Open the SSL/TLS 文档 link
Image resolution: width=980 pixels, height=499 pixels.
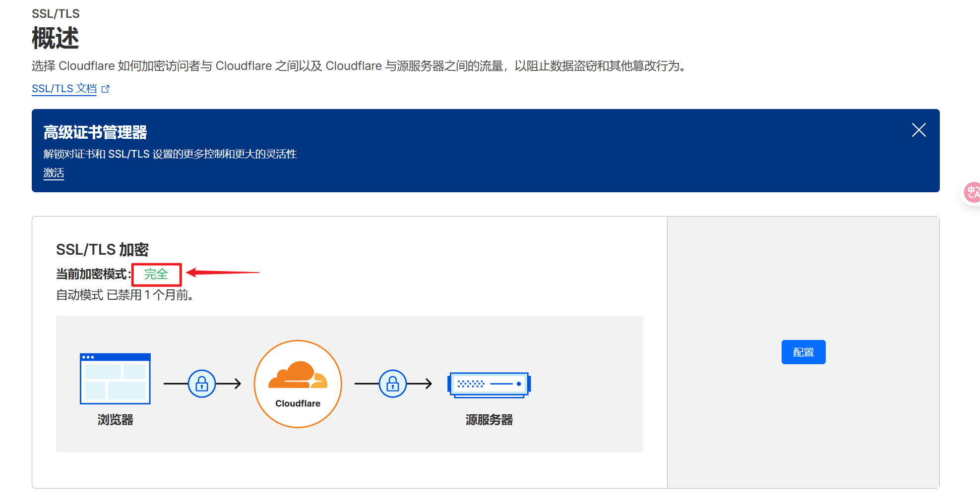pos(64,89)
